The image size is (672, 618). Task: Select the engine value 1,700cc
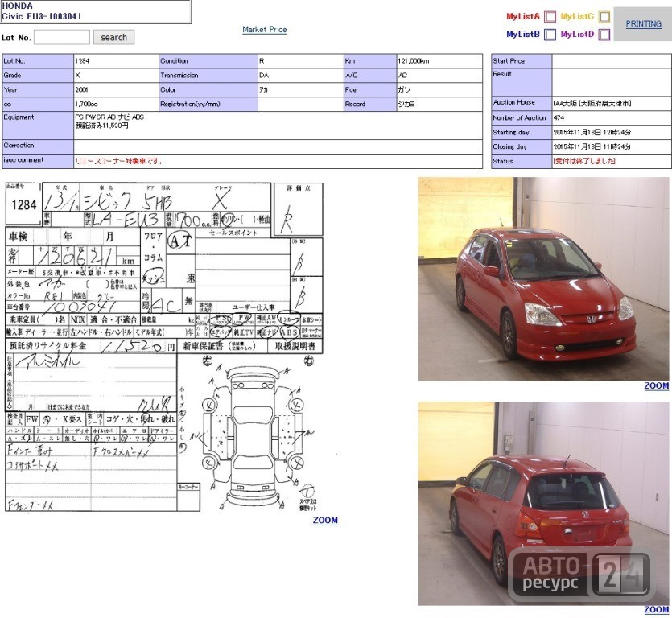pyautogui.click(x=86, y=104)
